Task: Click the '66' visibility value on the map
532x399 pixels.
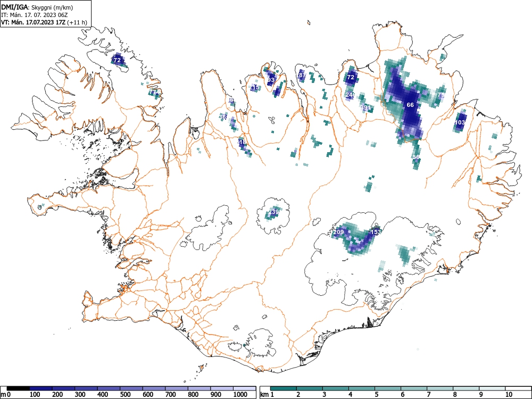Action: point(410,105)
